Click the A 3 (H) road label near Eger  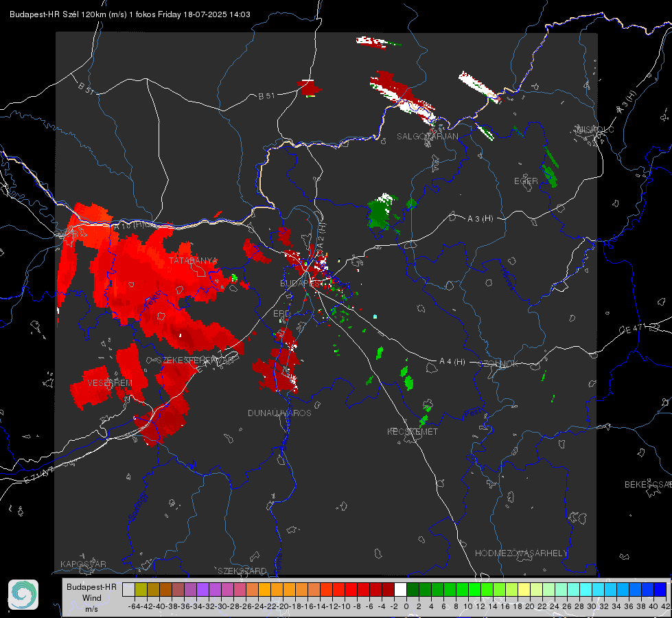point(480,219)
